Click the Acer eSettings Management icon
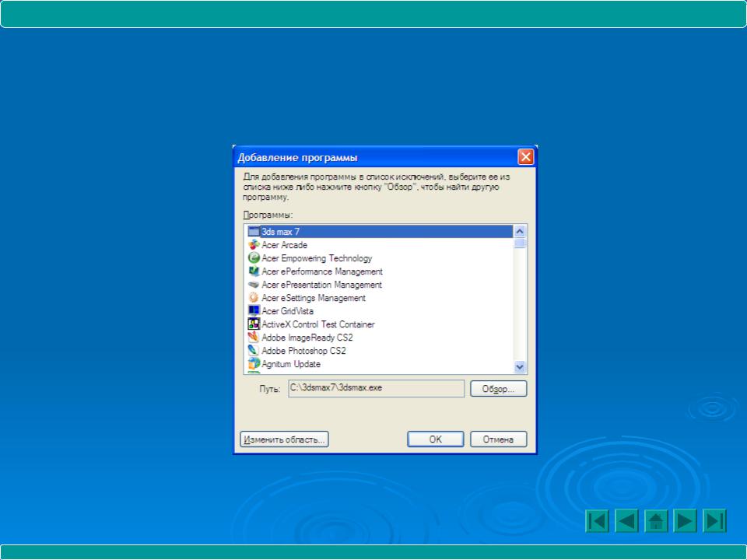The height and width of the screenshot is (560, 747). (x=254, y=298)
